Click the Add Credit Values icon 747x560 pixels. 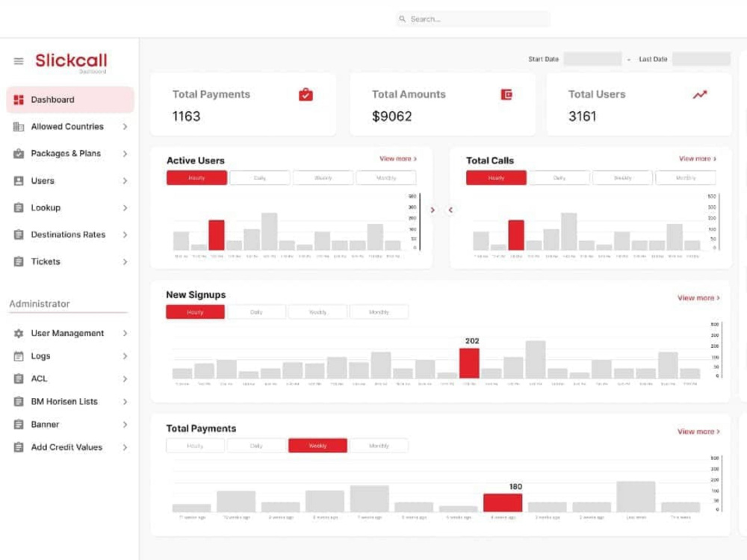pos(19,447)
